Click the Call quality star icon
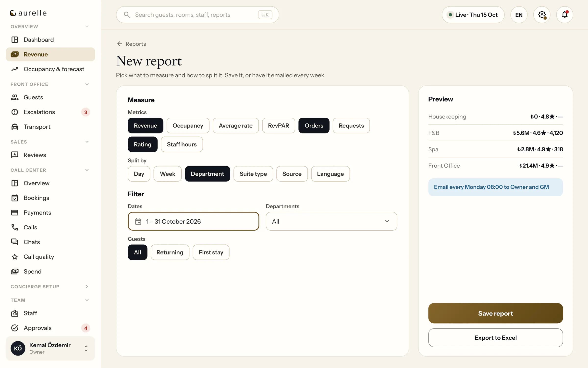This screenshot has width=588, height=368. [x=15, y=257]
